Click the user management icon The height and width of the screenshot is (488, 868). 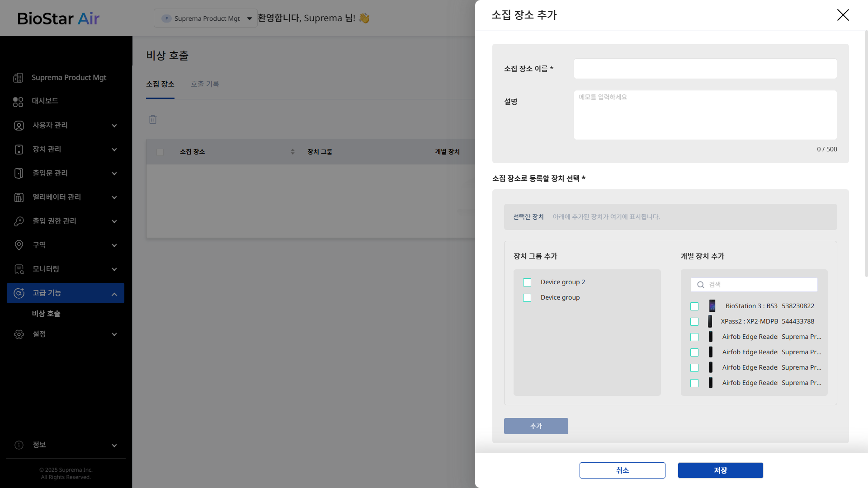pyautogui.click(x=19, y=126)
